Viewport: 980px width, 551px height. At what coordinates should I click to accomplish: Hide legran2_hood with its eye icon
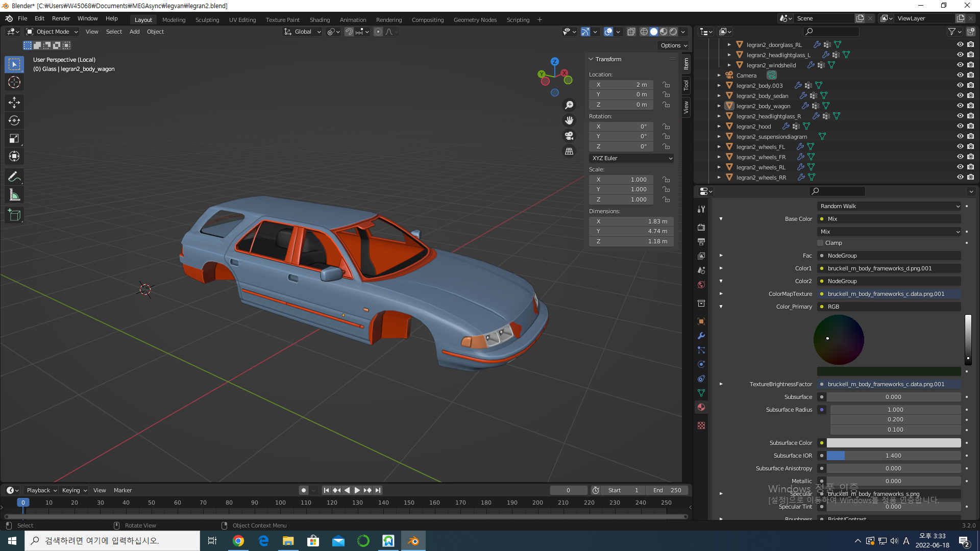pyautogui.click(x=960, y=126)
